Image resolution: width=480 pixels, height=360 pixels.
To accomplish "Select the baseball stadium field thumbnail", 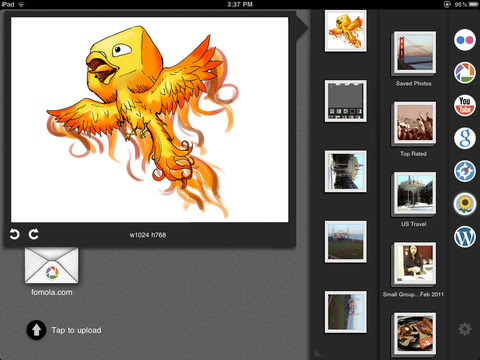I will tap(346, 242).
